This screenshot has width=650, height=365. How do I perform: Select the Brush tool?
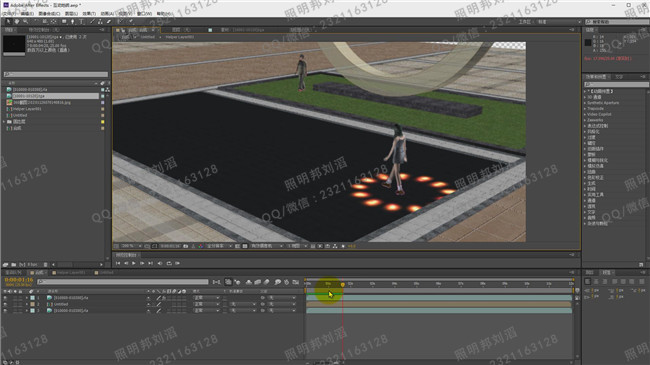[92, 22]
